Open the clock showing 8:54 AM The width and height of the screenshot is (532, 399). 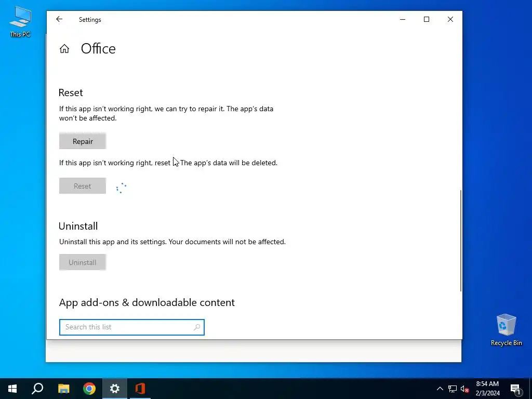pyautogui.click(x=487, y=389)
